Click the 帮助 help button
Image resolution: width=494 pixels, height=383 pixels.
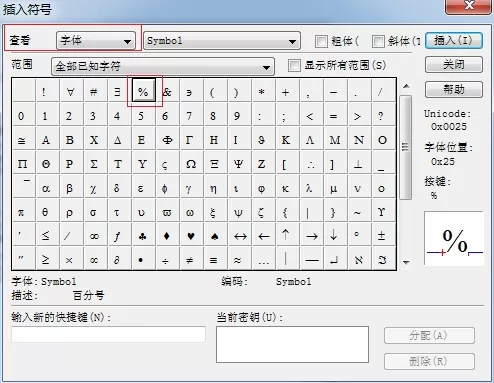454,89
